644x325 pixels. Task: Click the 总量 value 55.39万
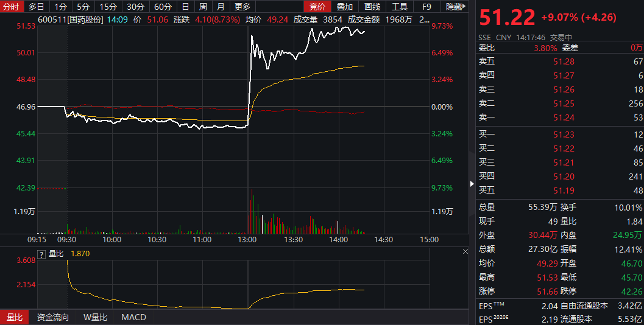click(x=542, y=207)
